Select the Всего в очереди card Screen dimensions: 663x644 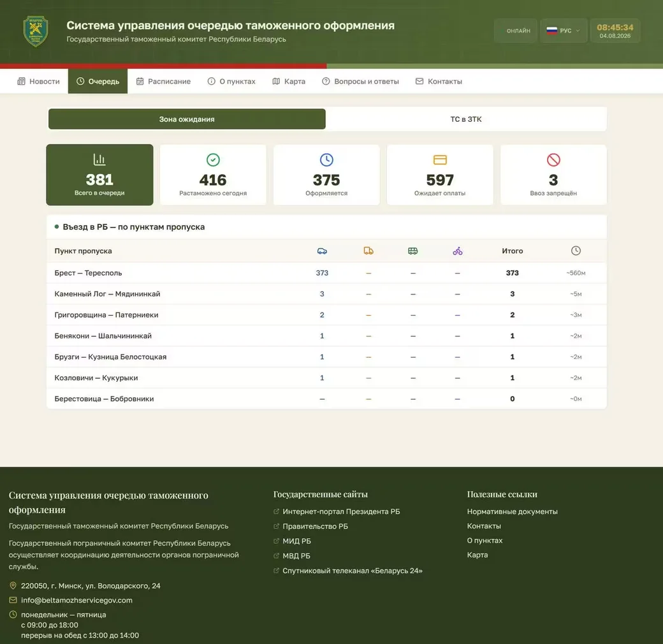pos(100,175)
